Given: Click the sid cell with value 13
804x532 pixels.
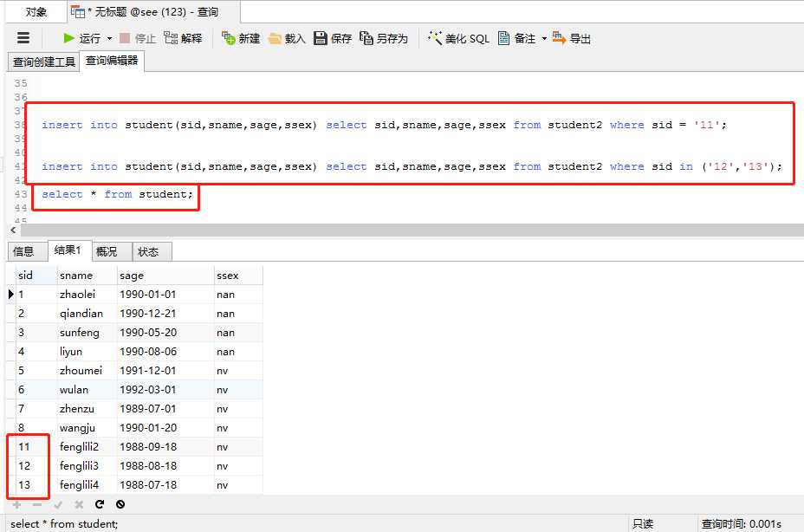Looking at the screenshot, I should tap(36, 485).
